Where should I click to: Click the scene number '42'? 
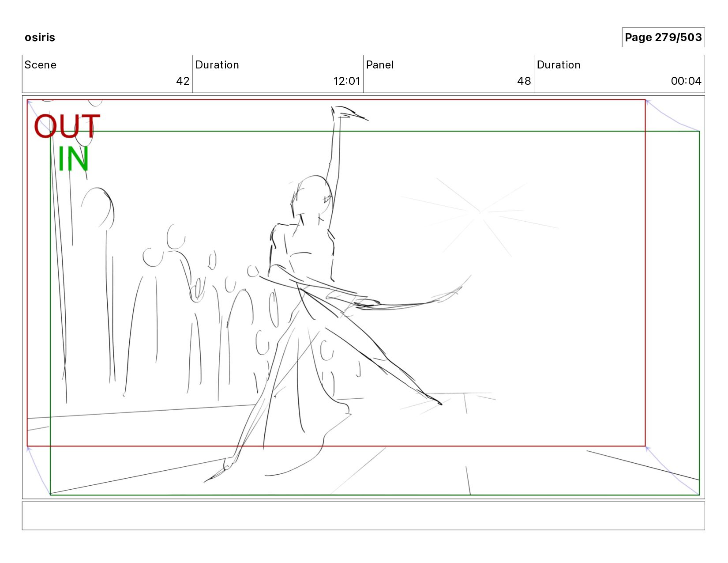[183, 81]
